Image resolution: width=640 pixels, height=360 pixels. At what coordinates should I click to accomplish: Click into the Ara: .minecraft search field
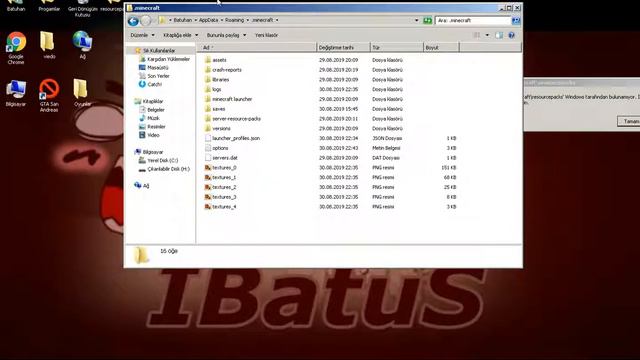[x=473, y=20]
